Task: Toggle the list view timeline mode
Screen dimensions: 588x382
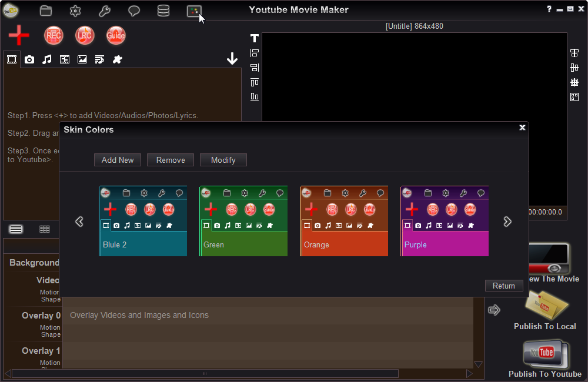Action: tap(16, 229)
